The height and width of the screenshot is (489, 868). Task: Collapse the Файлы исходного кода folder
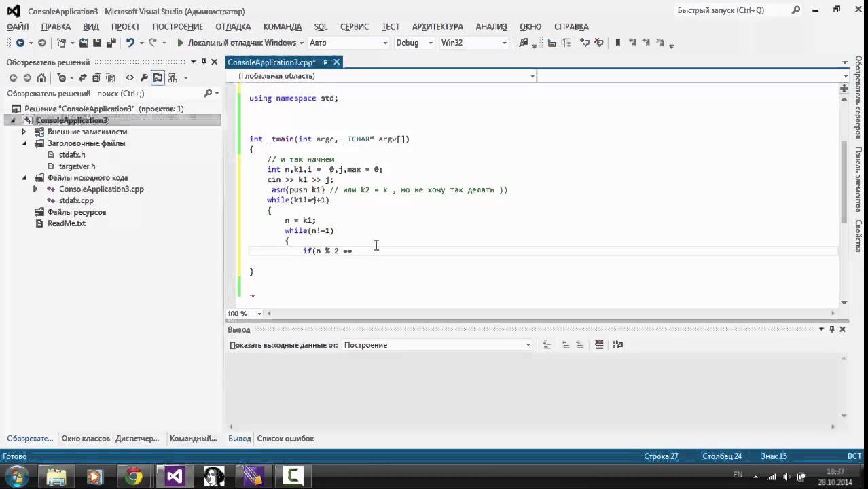click(x=24, y=178)
